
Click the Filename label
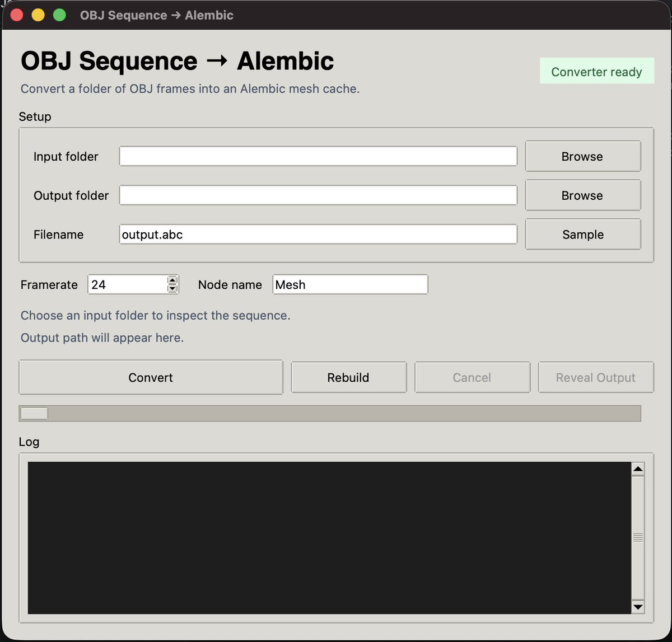59,235
